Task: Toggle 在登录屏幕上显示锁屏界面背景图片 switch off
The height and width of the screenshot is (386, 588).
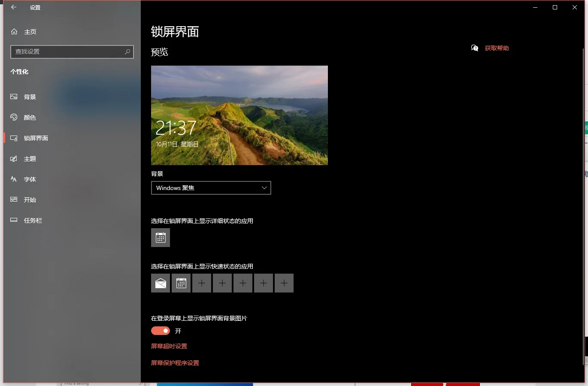Action: (160, 331)
